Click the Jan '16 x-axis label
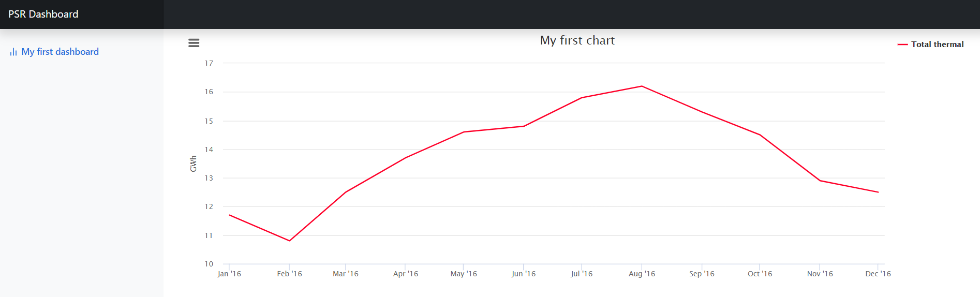This screenshot has width=980, height=297. [x=229, y=274]
